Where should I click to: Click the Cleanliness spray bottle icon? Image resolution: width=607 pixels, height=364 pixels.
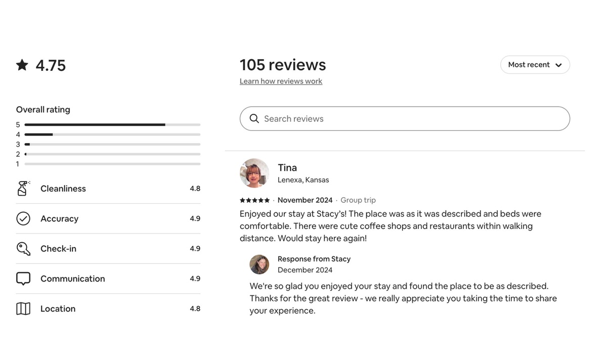(23, 189)
